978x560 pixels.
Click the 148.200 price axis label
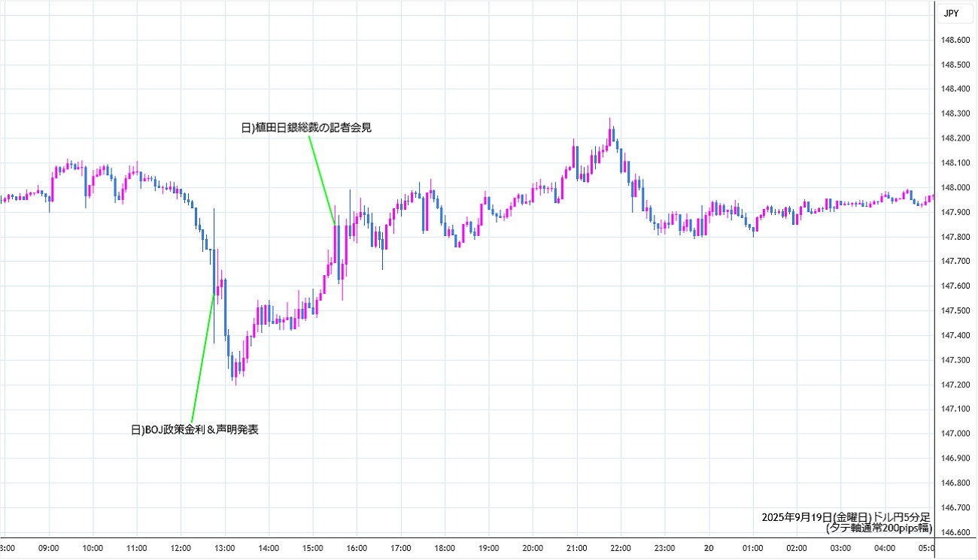coord(955,138)
